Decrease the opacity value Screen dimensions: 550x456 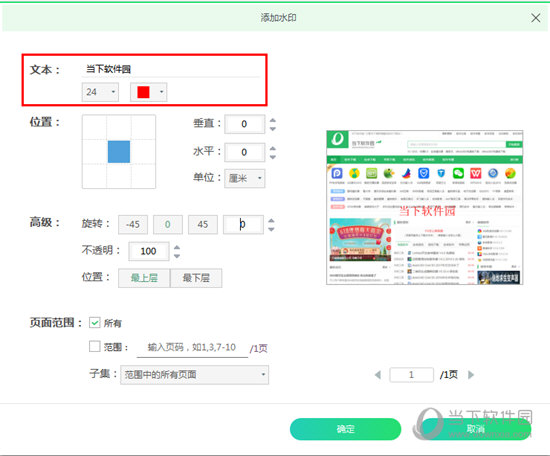coord(177,256)
